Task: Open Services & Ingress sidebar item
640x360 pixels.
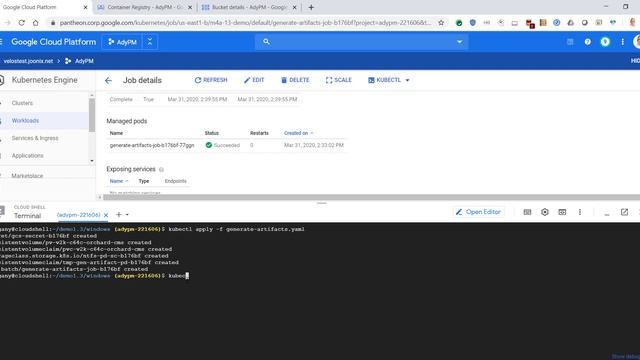Action: coord(35,138)
